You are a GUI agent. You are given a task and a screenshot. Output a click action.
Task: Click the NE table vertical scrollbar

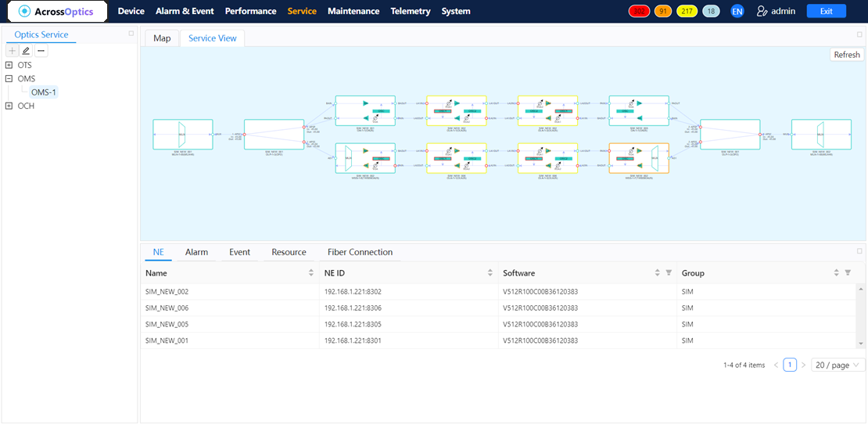coord(861,316)
